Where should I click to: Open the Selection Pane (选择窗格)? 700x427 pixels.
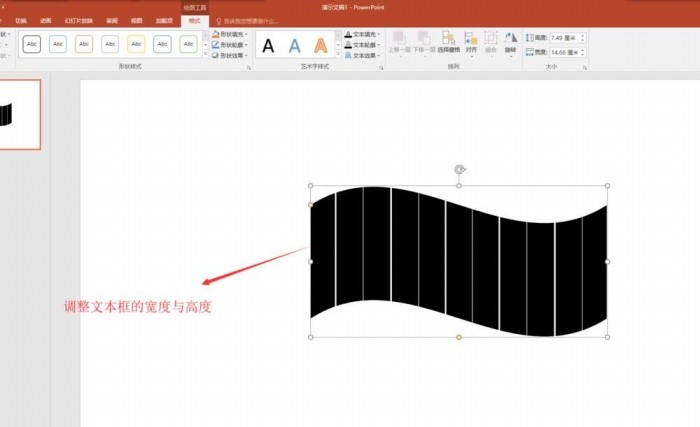[x=449, y=42]
